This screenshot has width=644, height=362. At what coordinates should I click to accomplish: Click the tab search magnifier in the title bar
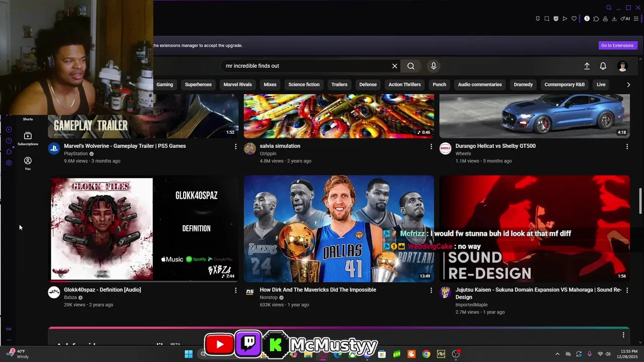[x=609, y=8]
